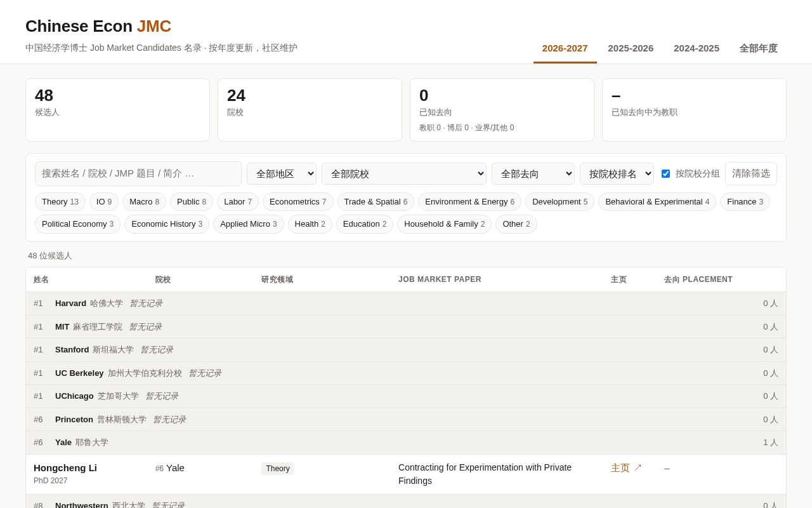Open the 2025-2026 year tab
The width and height of the screenshot is (812, 508).
coord(631,48)
